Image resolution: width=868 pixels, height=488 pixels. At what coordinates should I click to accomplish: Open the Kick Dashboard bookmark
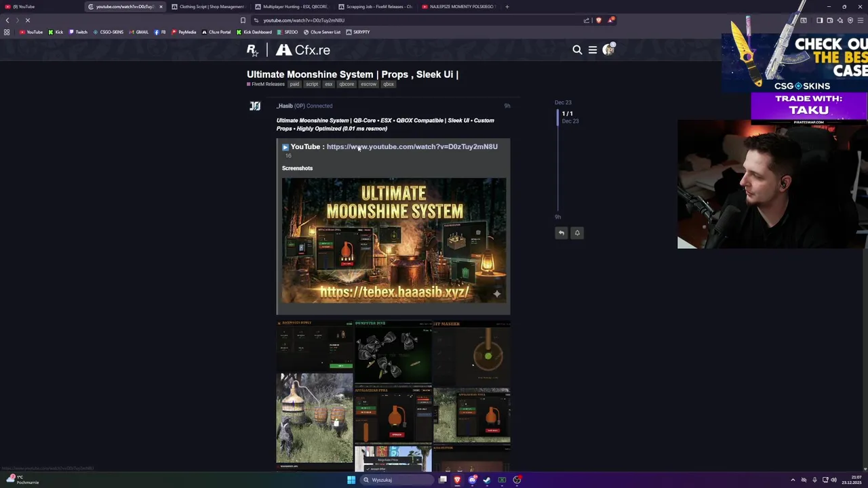click(254, 32)
